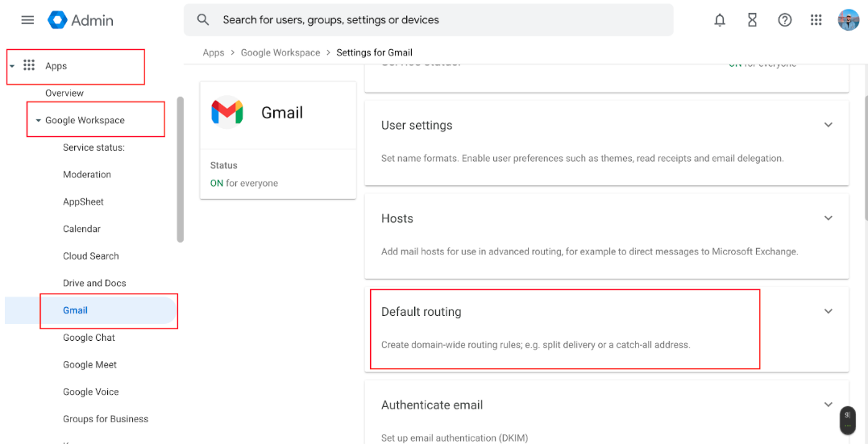868x444 pixels.
Task: Go to Google Workspace breadcrumb link
Action: (x=280, y=52)
